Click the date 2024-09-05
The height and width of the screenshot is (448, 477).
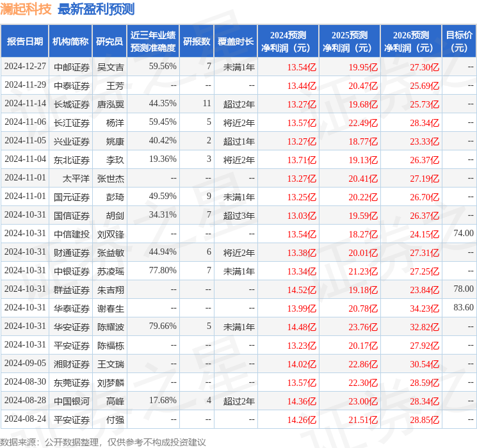coord(25,363)
